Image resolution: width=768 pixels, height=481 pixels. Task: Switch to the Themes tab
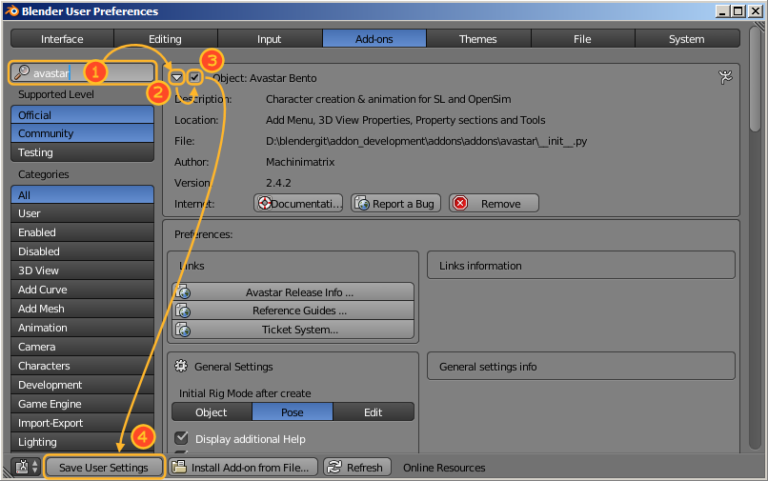pyautogui.click(x=477, y=39)
